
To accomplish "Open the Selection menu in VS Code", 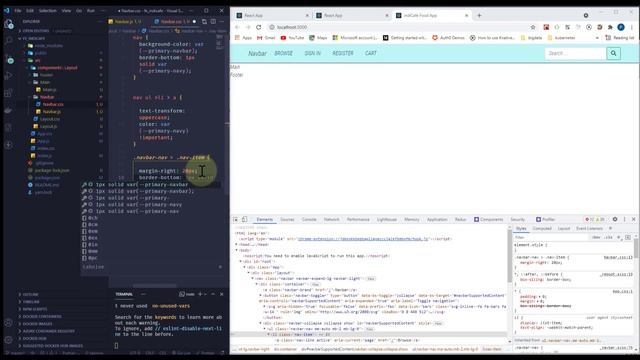I will click(x=48, y=11).
